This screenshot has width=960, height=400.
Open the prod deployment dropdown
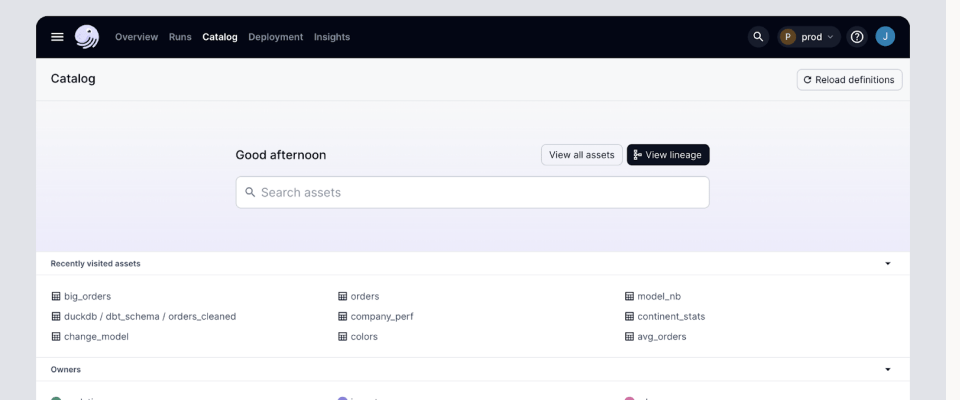(809, 37)
